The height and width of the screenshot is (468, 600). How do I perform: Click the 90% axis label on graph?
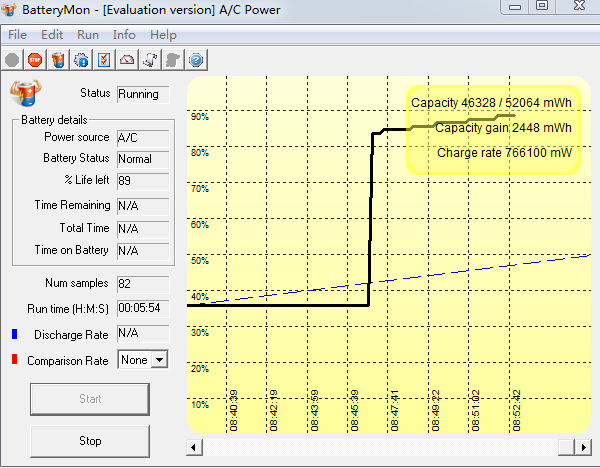(200, 117)
